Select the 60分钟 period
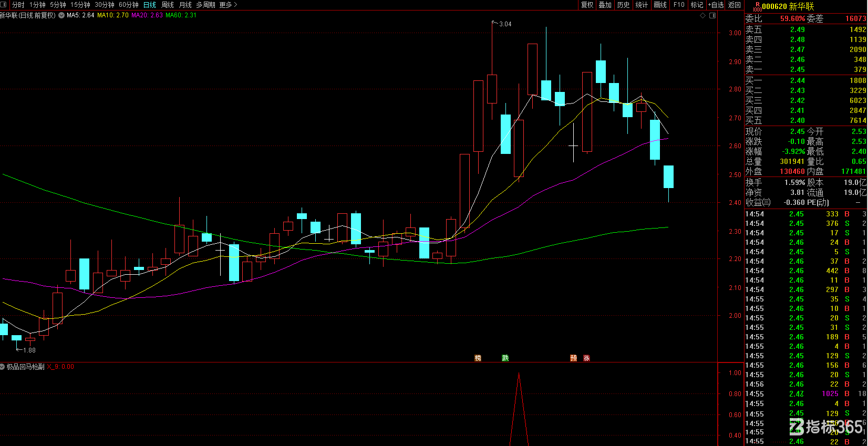 coord(129,5)
